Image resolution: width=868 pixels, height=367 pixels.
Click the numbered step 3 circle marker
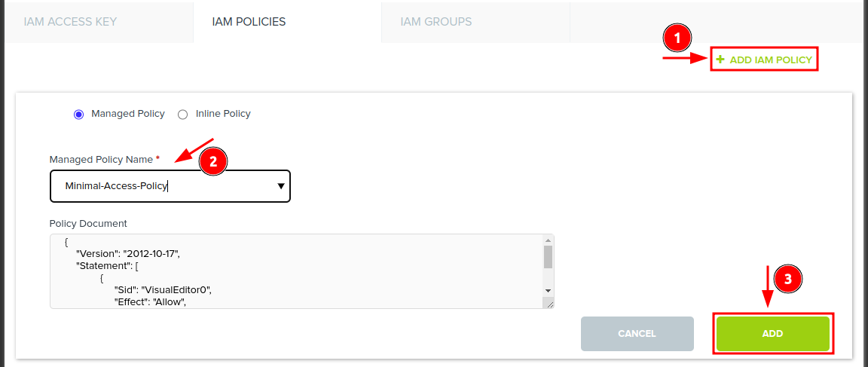(788, 279)
